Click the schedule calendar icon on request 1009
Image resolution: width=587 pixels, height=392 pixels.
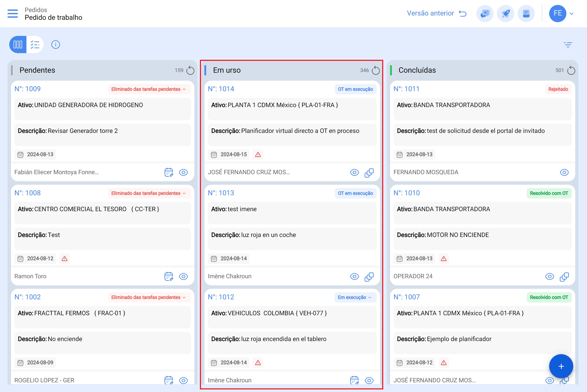click(169, 172)
